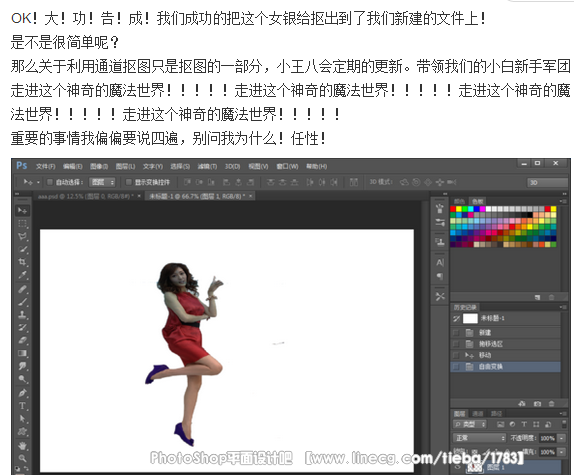Select the Path Selection tool

click(x=22, y=419)
